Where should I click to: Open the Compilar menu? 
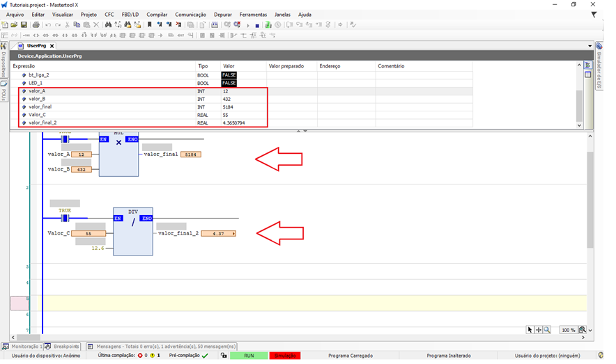click(x=157, y=14)
